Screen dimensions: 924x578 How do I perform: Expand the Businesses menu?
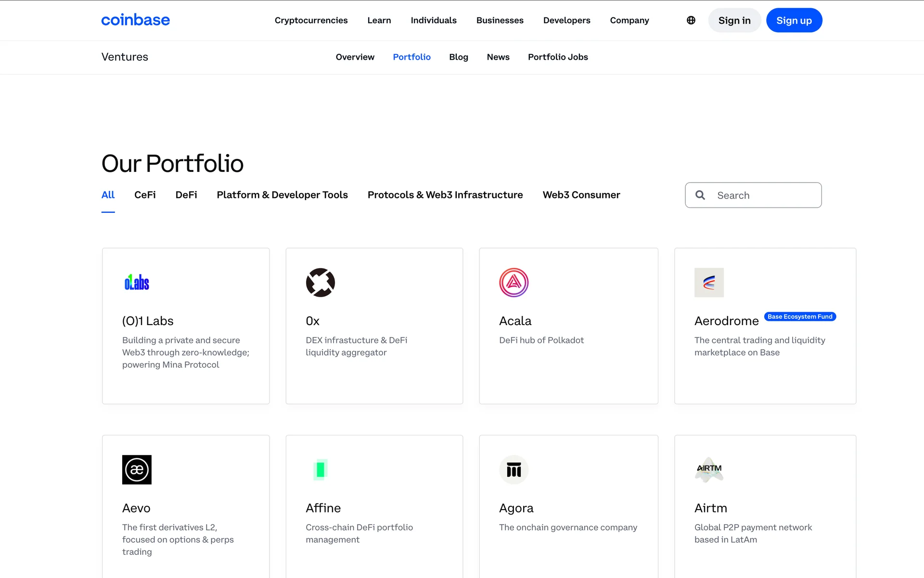click(x=500, y=20)
